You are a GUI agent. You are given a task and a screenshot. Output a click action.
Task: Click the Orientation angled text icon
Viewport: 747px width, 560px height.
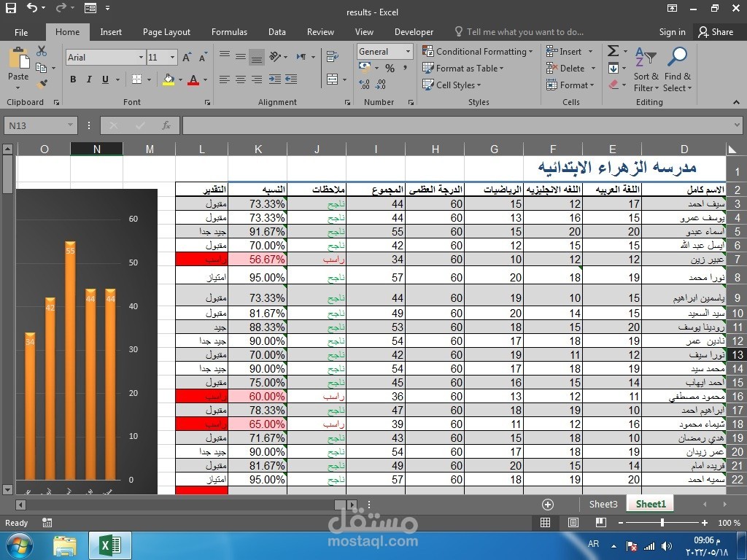[x=275, y=57]
